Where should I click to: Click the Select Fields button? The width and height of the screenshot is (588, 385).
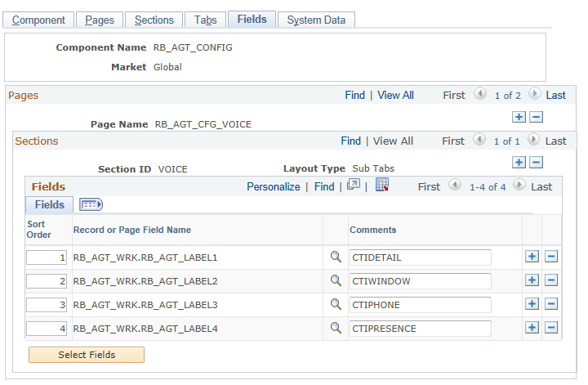pos(87,355)
